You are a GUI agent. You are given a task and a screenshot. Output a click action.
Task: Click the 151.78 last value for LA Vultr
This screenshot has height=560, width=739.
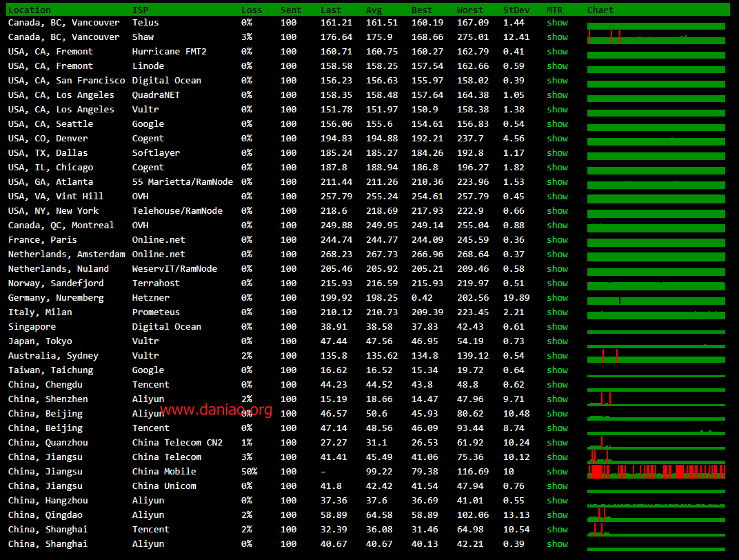click(336, 110)
